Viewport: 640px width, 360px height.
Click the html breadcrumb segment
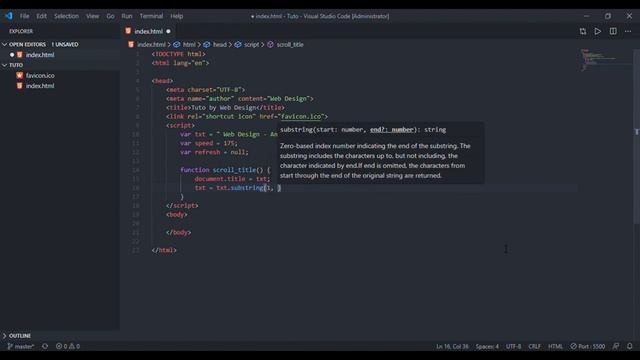pyautogui.click(x=189, y=44)
